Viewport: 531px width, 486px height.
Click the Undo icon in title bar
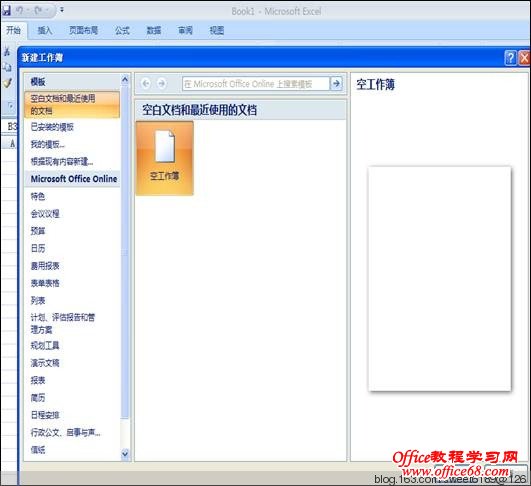click(20, 10)
